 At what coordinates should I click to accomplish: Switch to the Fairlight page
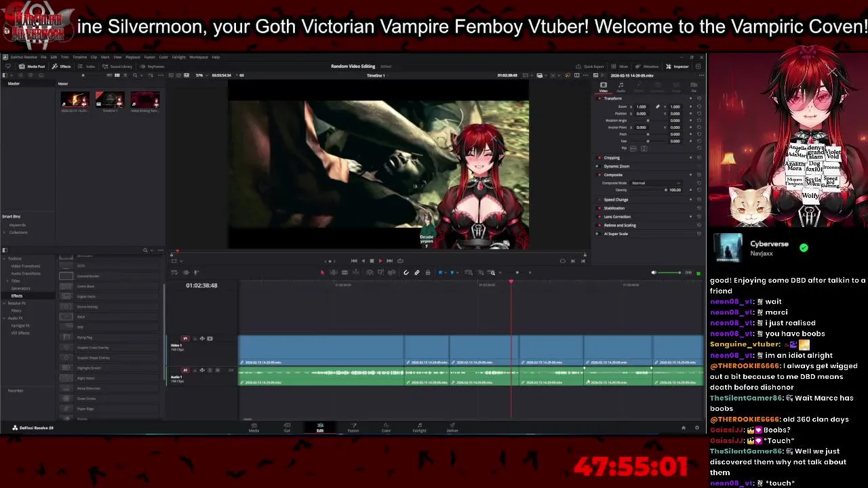point(419,428)
